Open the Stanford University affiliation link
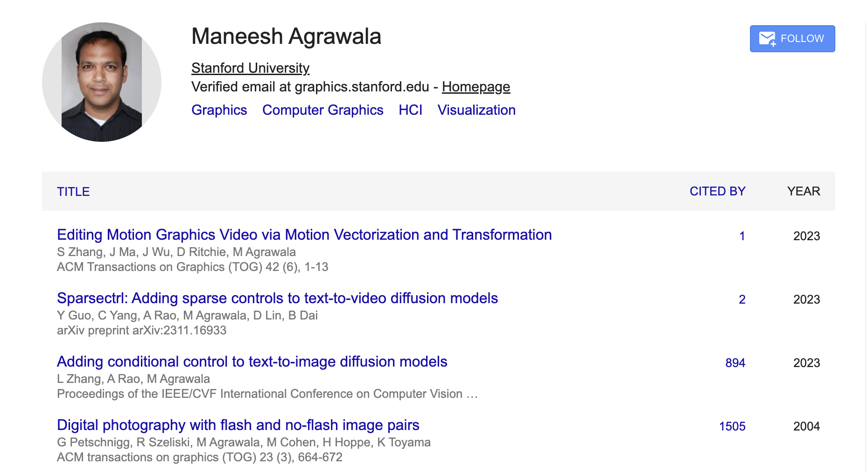Viewport: 868px width, 472px height. [250, 68]
